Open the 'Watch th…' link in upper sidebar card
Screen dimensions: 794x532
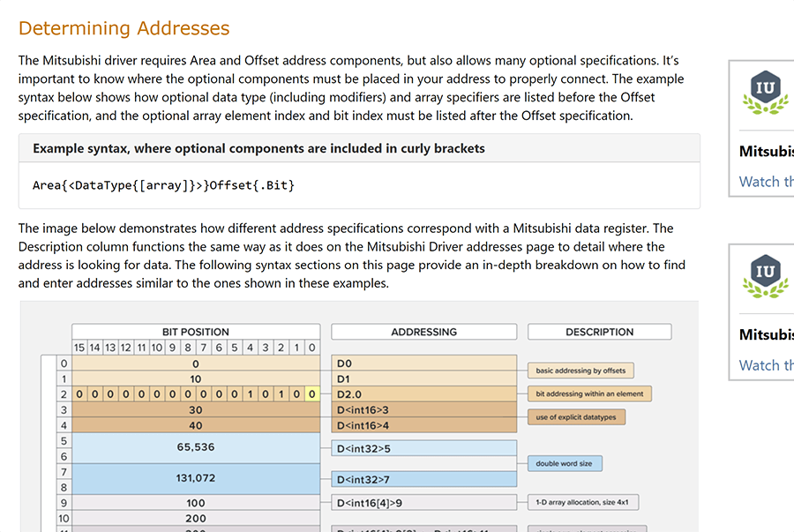[x=766, y=182]
